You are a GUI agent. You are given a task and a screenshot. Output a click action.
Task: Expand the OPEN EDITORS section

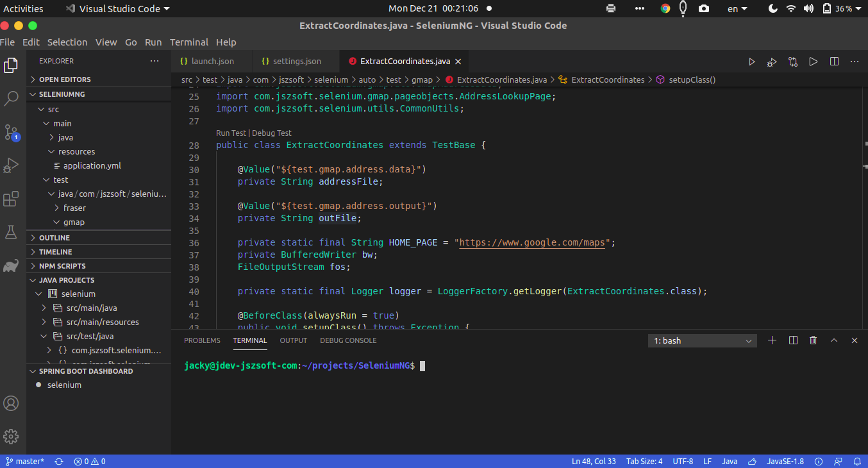click(99, 79)
